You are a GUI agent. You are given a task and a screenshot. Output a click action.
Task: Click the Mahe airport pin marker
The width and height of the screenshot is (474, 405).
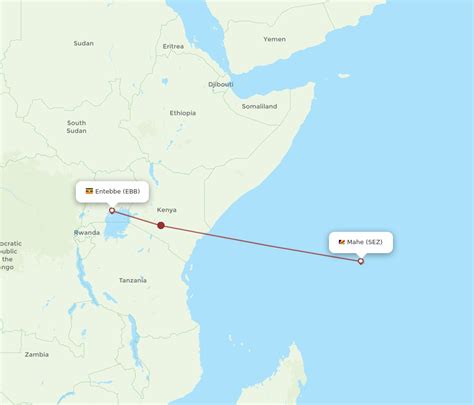(x=361, y=261)
